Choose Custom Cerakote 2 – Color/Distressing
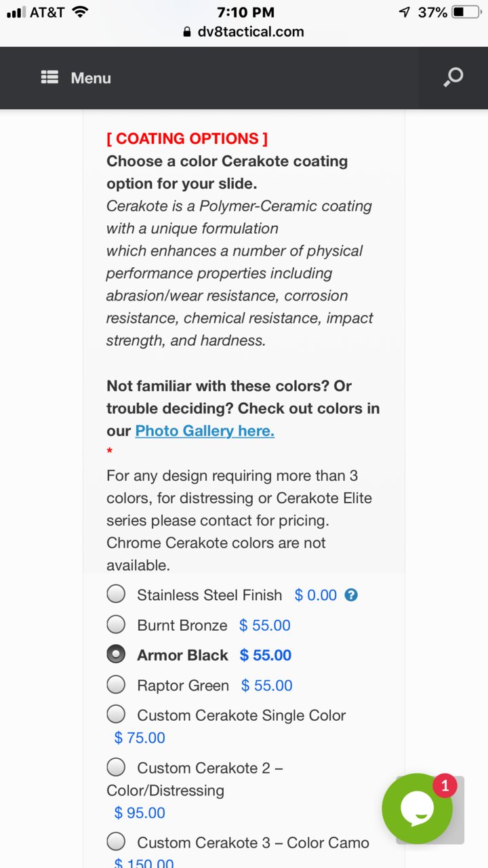 click(116, 767)
